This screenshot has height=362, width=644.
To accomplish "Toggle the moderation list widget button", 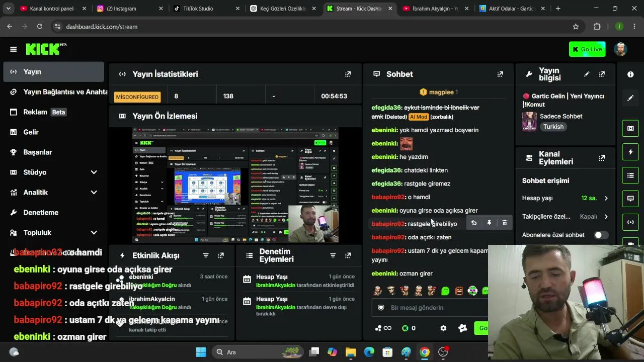I will [630, 175].
